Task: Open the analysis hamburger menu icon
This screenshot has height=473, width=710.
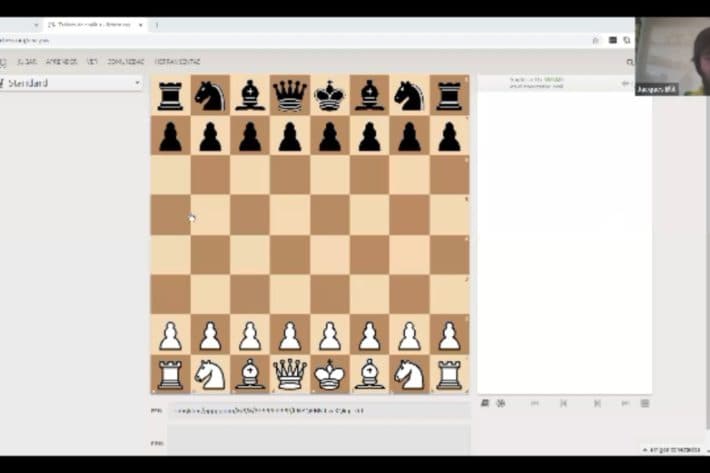Action: point(645,403)
